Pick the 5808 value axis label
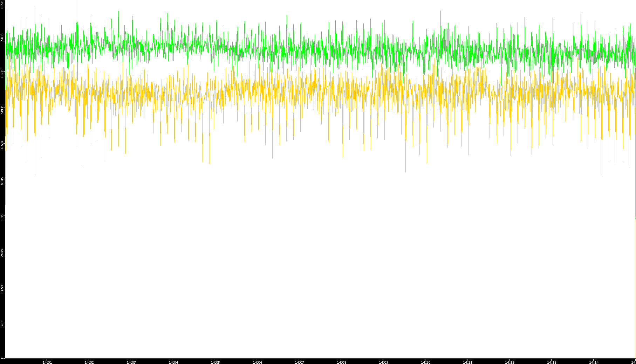Image resolution: width=636 pixels, height=364 pixels. pos(2,109)
